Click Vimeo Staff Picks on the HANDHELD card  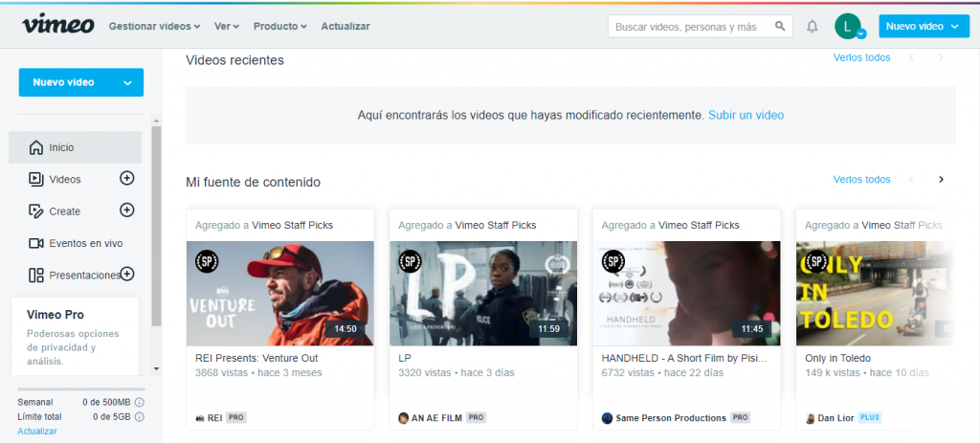(x=699, y=225)
